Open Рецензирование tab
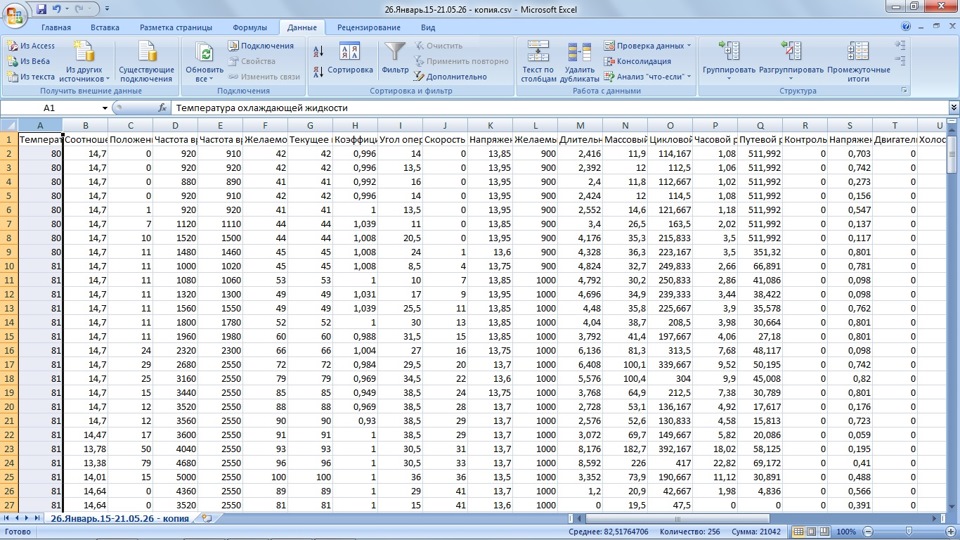Viewport: 960px width, 540px height. point(369,28)
